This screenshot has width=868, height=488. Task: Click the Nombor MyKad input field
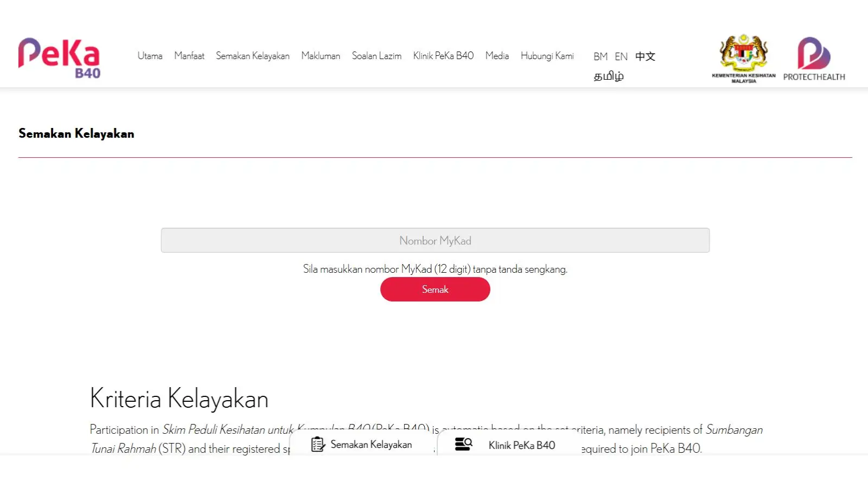tap(435, 240)
